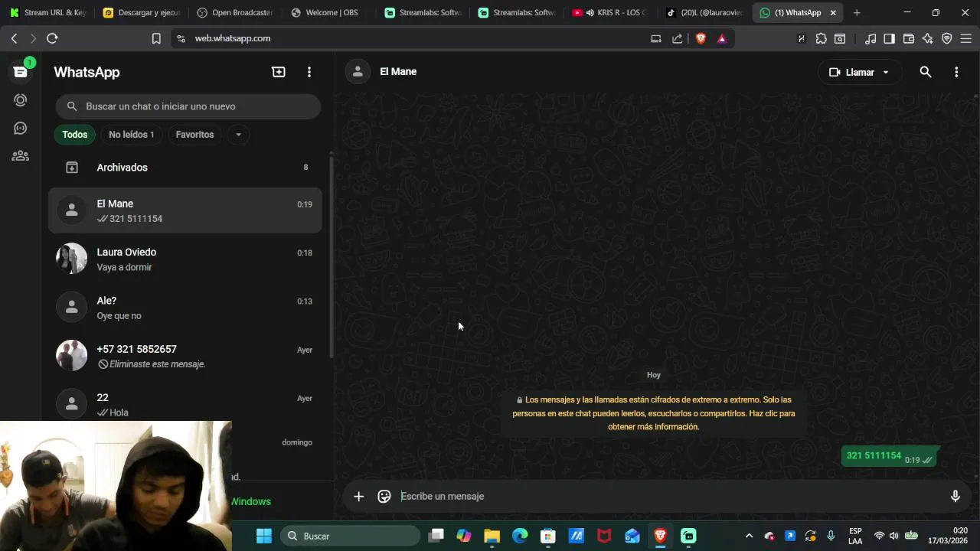Click the sent message 321 5111154 bubble

[x=890, y=457]
